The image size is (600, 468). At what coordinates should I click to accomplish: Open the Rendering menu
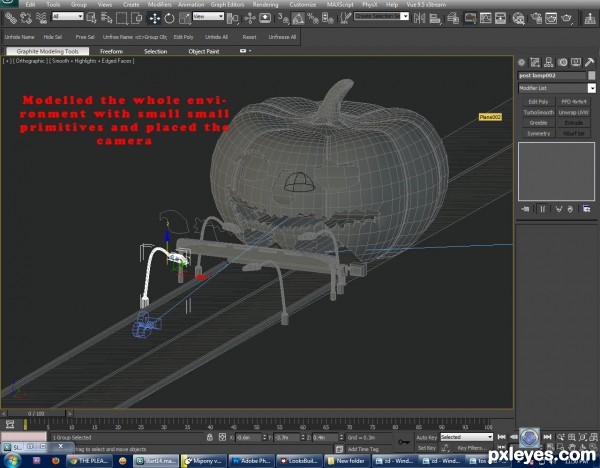pos(265,5)
